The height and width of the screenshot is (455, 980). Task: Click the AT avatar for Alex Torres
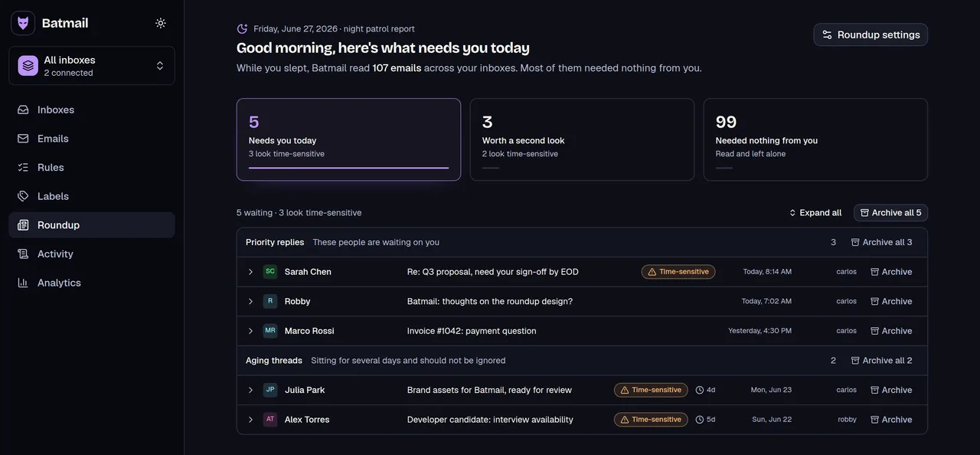coord(270,419)
